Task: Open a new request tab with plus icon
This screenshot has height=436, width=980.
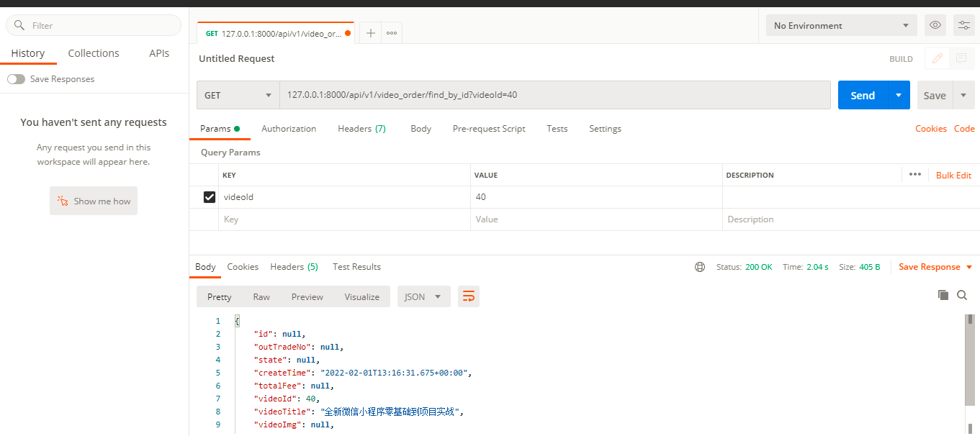Action: click(x=371, y=33)
